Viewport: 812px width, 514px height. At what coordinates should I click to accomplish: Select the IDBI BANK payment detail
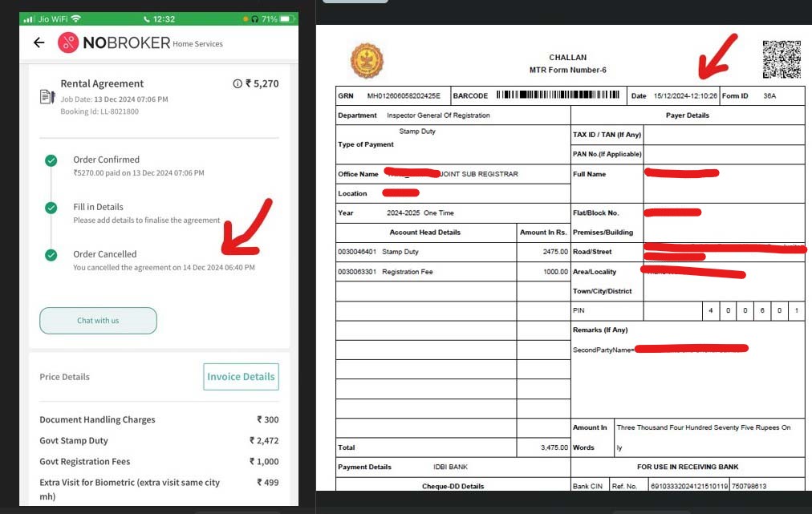pyautogui.click(x=451, y=467)
